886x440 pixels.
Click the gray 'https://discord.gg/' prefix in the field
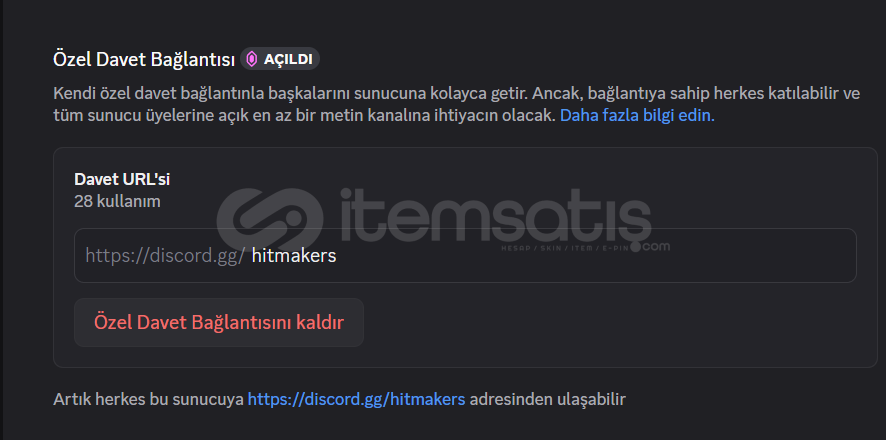pyautogui.click(x=165, y=256)
